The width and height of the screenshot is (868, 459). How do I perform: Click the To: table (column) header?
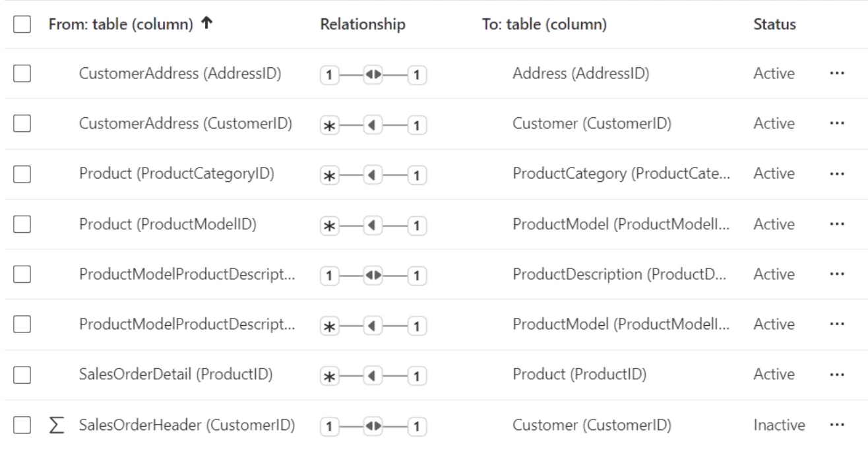(545, 24)
